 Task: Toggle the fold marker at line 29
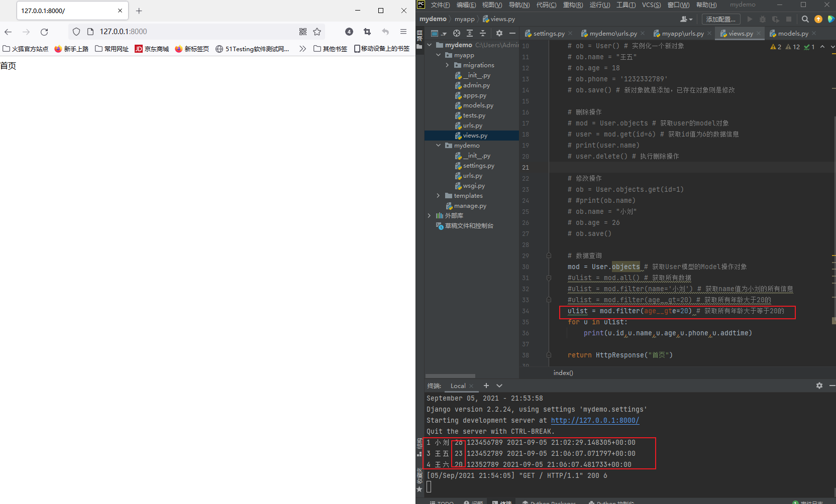[549, 256]
